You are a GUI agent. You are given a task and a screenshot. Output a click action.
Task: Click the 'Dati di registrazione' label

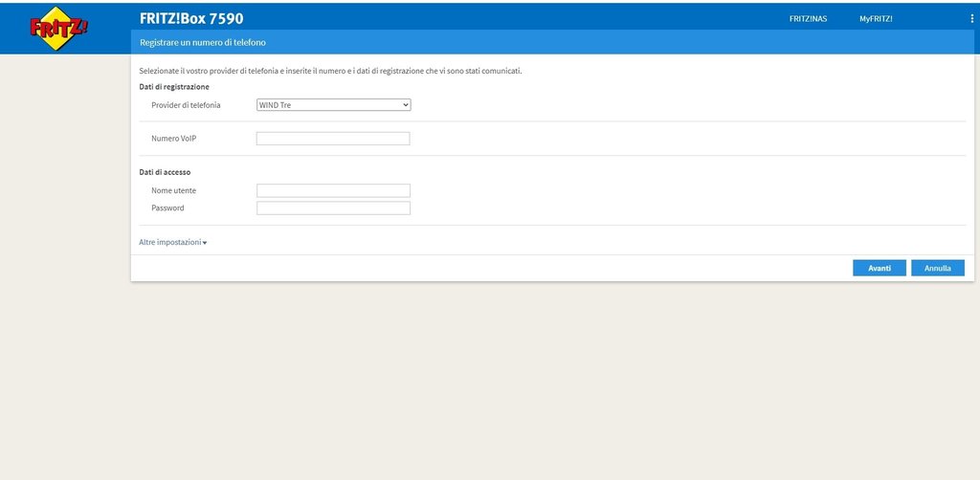174,87
